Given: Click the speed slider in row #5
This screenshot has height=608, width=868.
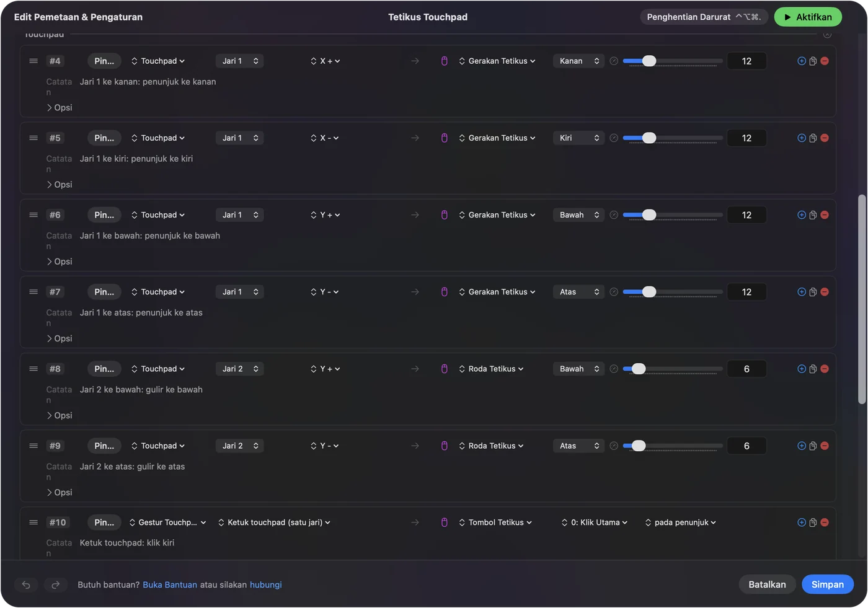Looking at the screenshot, I should pos(673,138).
